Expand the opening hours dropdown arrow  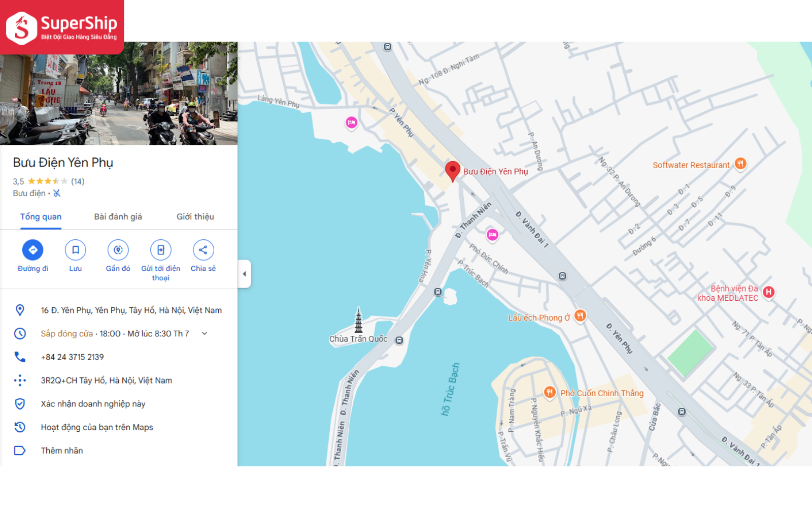(205, 333)
